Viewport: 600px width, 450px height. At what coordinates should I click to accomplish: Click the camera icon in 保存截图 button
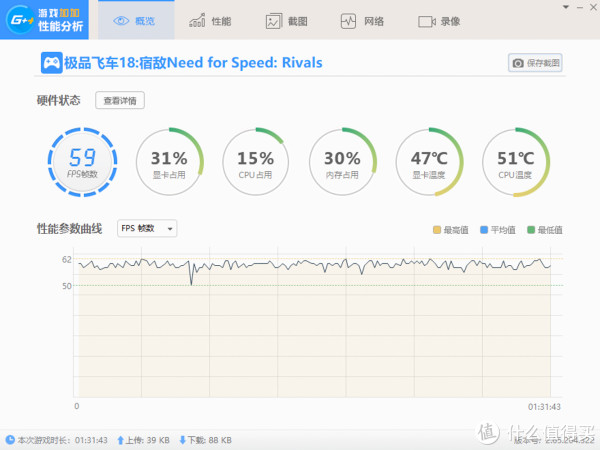pyautogui.click(x=518, y=63)
